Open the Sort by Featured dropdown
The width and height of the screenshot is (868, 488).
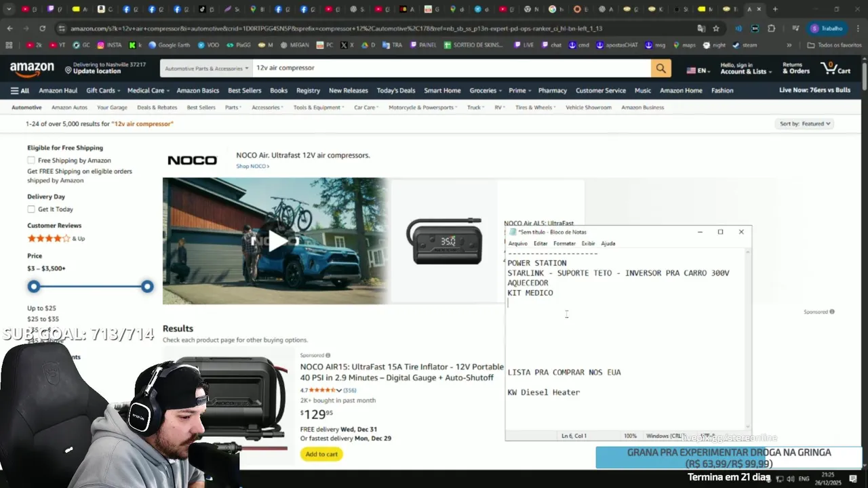point(805,123)
